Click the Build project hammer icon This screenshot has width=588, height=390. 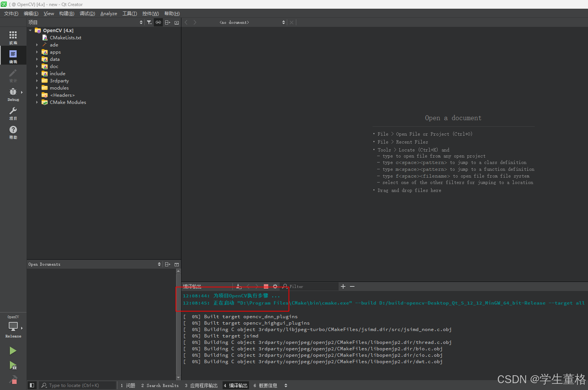(x=13, y=379)
